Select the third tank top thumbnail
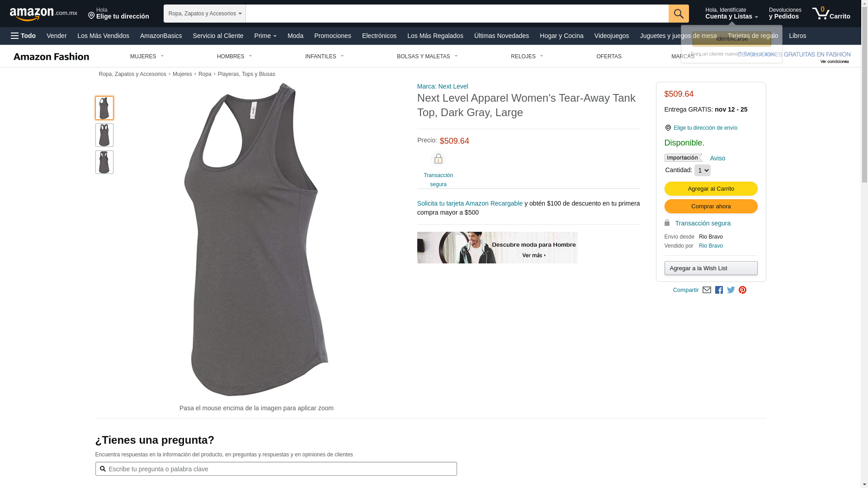Screen dimensions: 868x488 [x=104, y=162]
